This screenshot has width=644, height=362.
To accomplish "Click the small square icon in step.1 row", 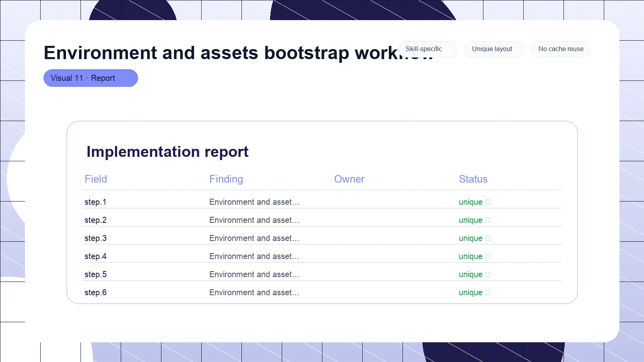I will [x=488, y=202].
